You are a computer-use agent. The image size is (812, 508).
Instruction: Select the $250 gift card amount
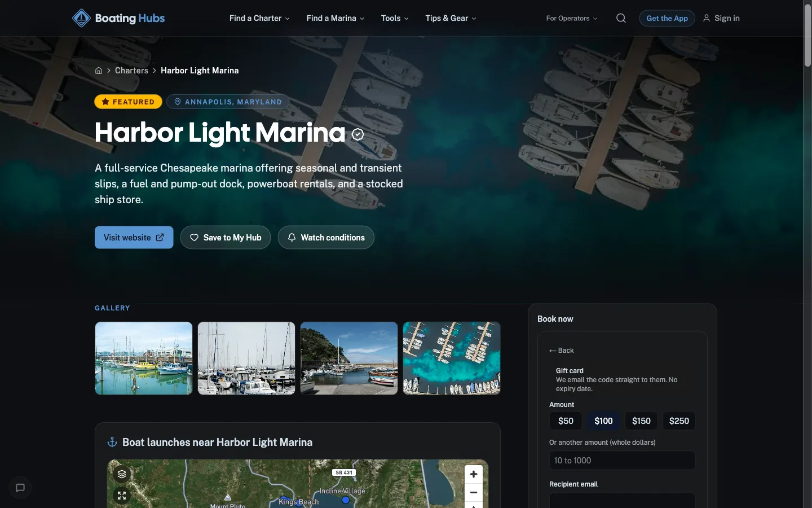679,421
